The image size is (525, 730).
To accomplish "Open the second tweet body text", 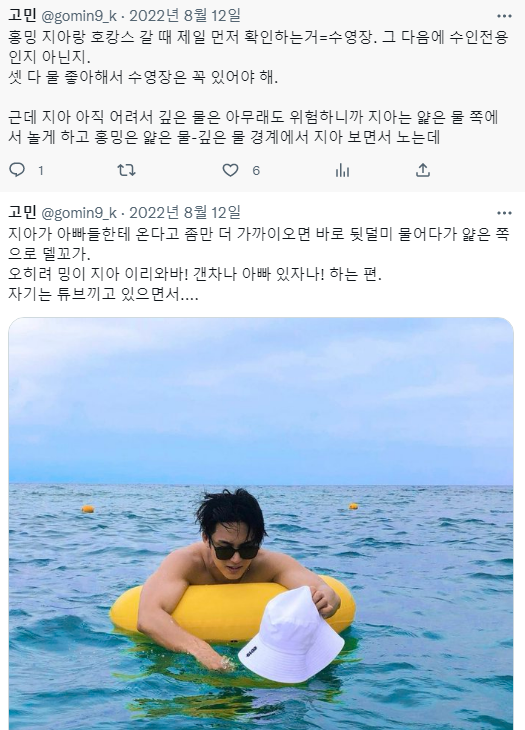I will (259, 264).
